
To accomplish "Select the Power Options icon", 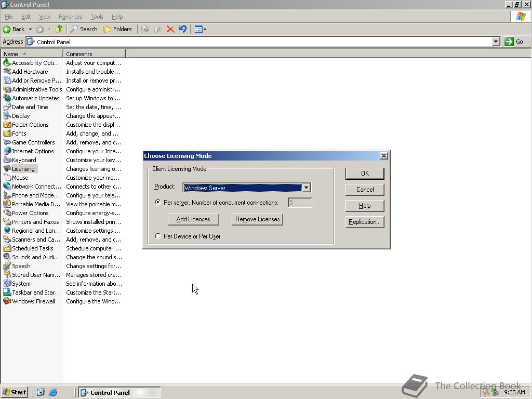I will tap(7, 212).
